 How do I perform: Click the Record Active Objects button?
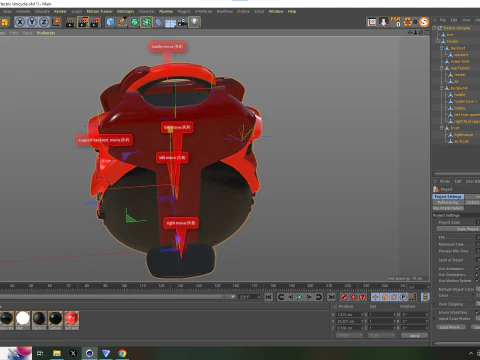pos(344,297)
